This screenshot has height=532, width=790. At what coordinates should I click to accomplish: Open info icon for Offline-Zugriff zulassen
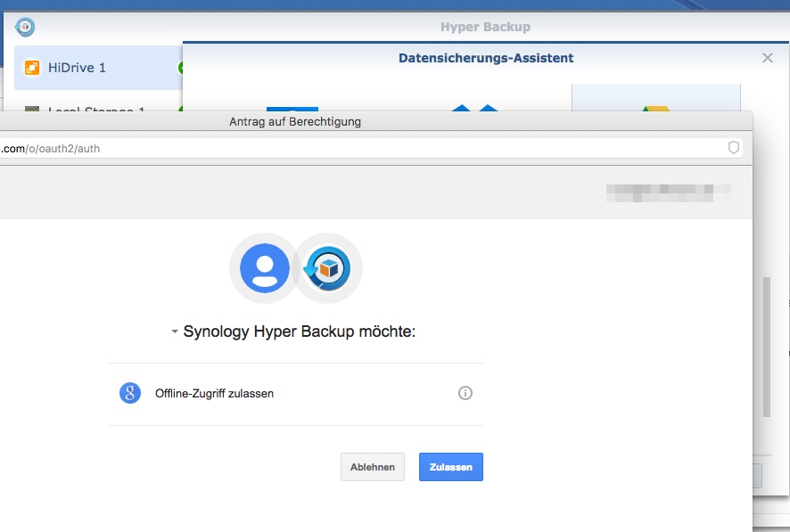click(x=465, y=393)
